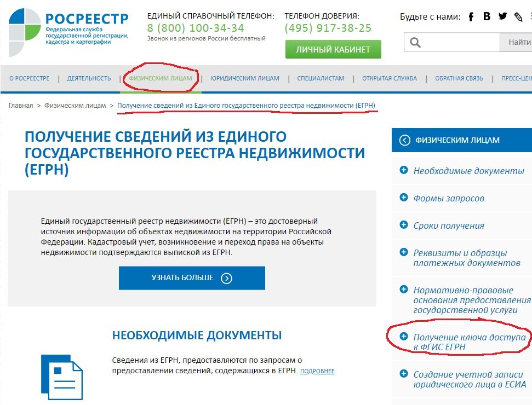The image size is (532, 405).
Task: Open the Открытая служба menu item
Action: click(390, 78)
